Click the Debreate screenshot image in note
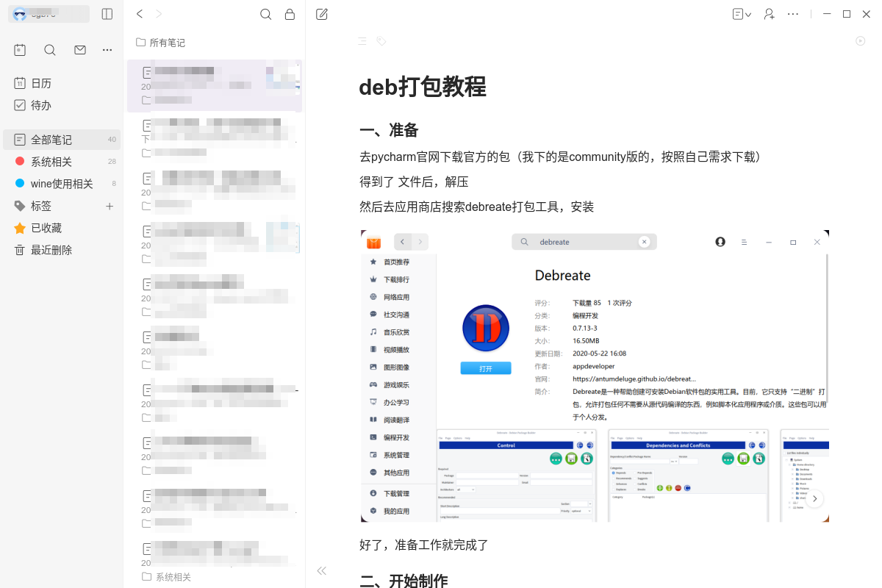Viewport: 882px width, 588px height. tap(594, 376)
